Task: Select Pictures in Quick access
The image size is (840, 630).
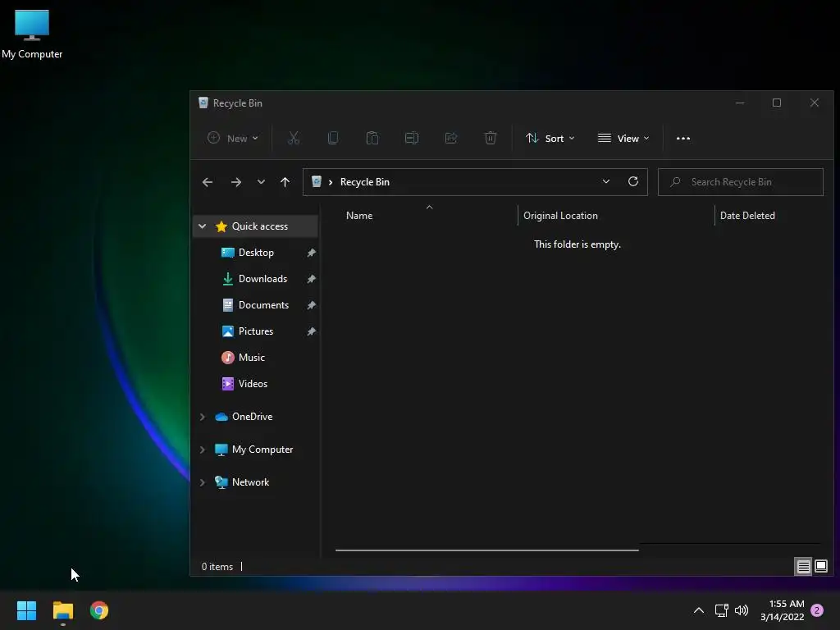Action: pos(256,331)
